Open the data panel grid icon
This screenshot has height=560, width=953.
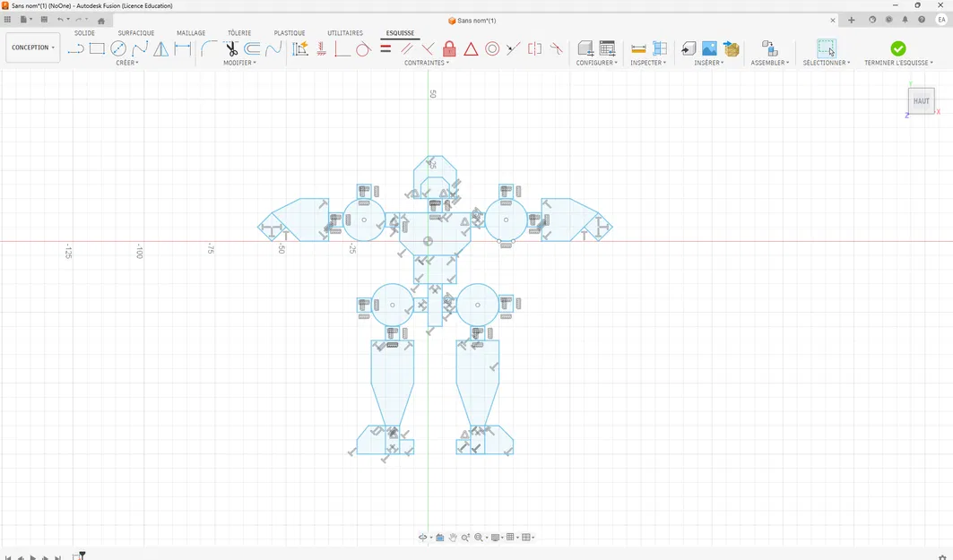(7, 20)
